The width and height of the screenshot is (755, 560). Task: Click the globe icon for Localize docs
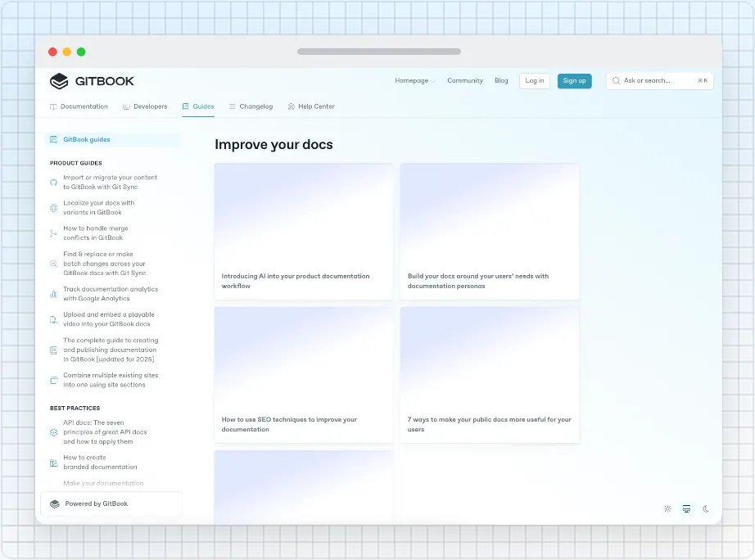pos(53,208)
